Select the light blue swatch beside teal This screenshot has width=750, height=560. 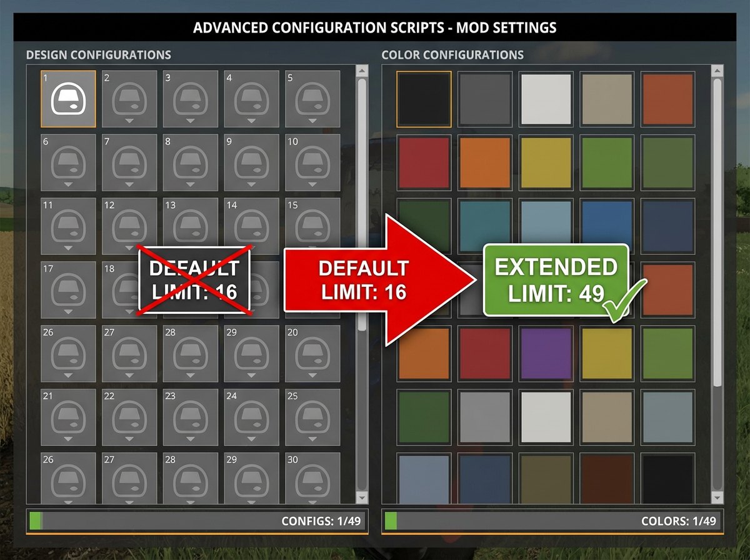coord(546,226)
